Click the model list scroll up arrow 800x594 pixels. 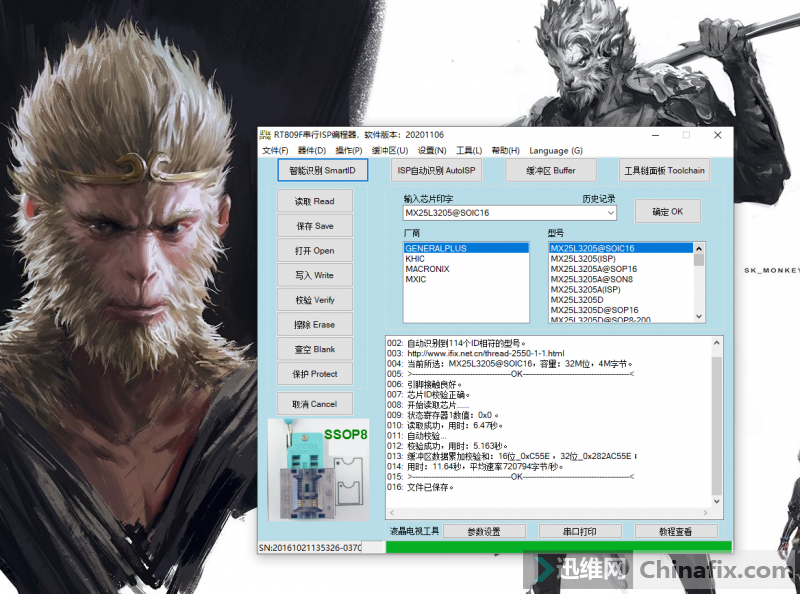pyautogui.click(x=699, y=249)
